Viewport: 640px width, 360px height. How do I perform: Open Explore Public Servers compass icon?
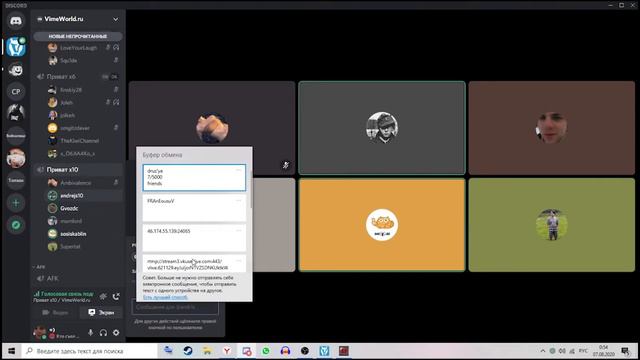click(x=16, y=225)
